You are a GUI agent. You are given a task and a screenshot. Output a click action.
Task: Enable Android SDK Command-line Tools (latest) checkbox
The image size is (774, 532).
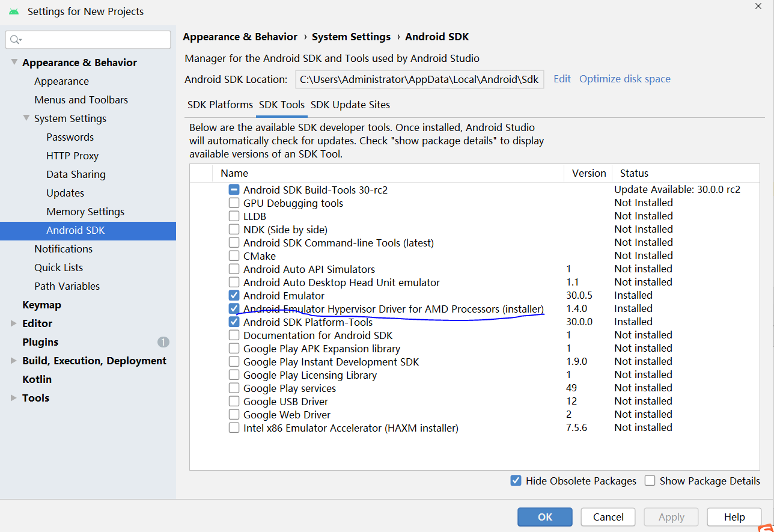pyautogui.click(x=234, y=242)
